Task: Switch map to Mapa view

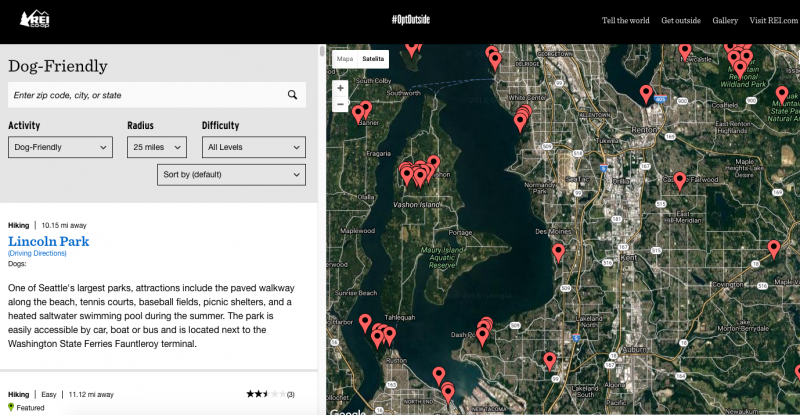Action: (x=345, y=59)
